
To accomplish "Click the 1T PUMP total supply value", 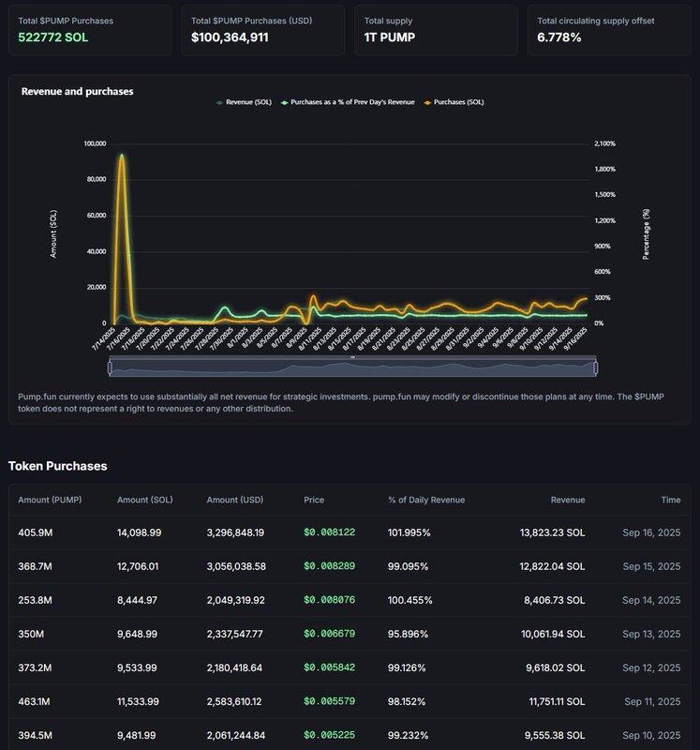I will click(390, 37).
